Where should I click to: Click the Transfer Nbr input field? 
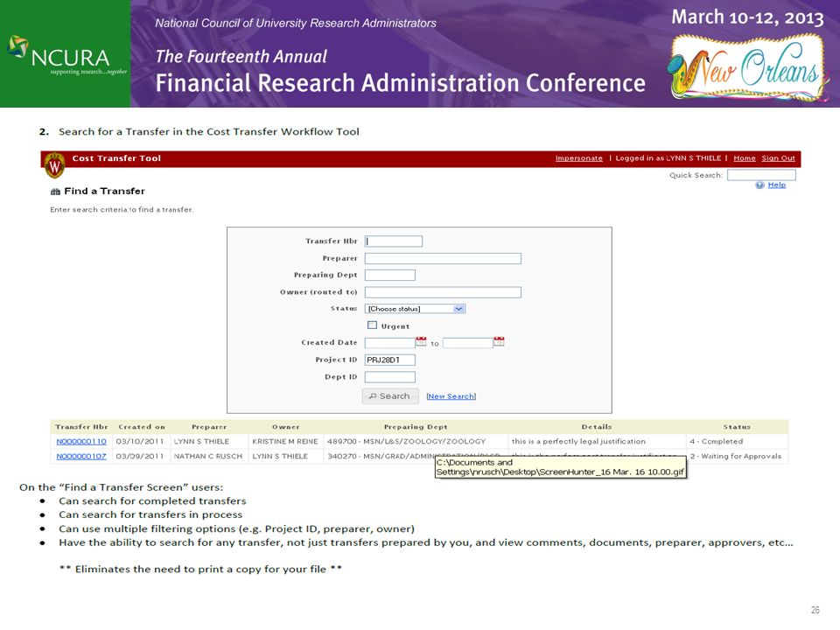pyautogui.click(x=393, y=241)
